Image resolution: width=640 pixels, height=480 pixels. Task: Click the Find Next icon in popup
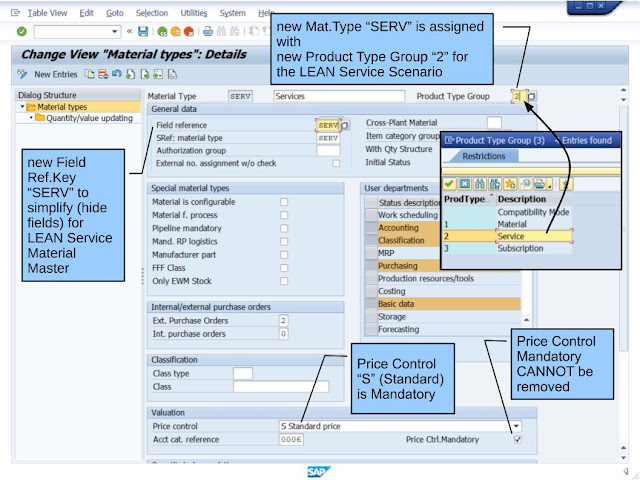point(495,184)
